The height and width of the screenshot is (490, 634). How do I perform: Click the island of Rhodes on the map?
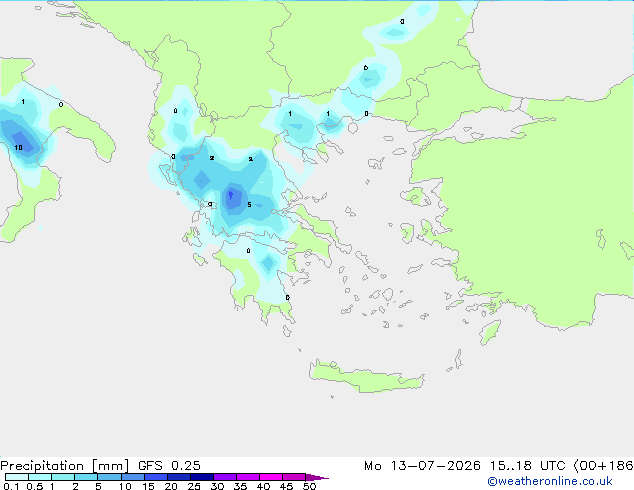490,332
